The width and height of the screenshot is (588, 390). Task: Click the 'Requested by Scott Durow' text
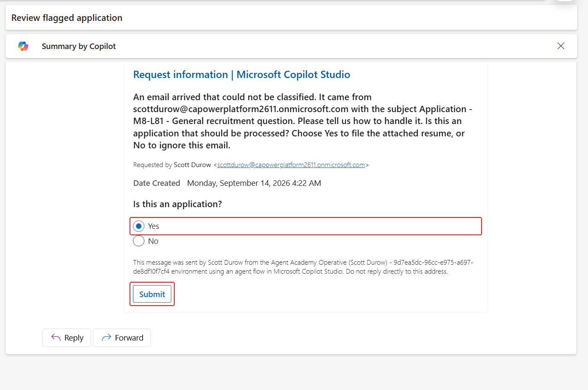[x=172, y=165]
